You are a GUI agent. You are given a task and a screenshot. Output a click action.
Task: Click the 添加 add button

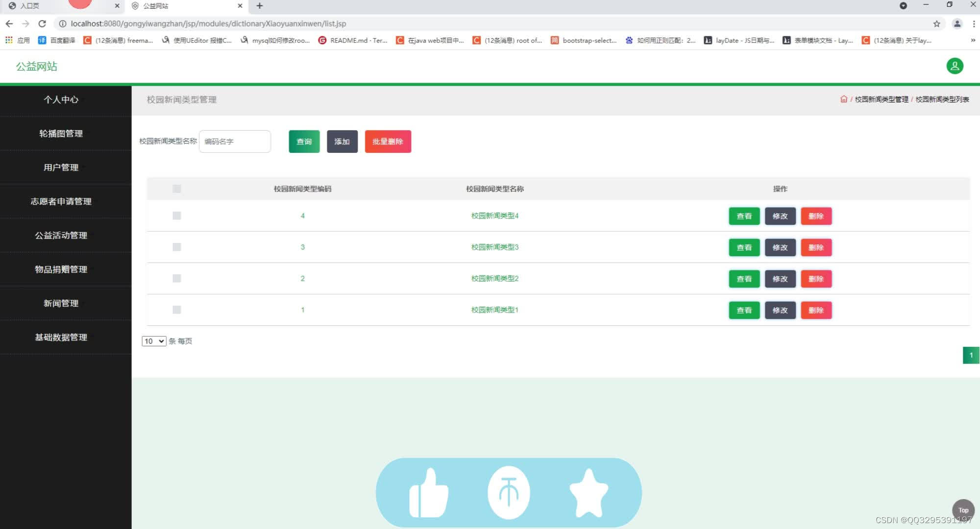tap(342, 142)
